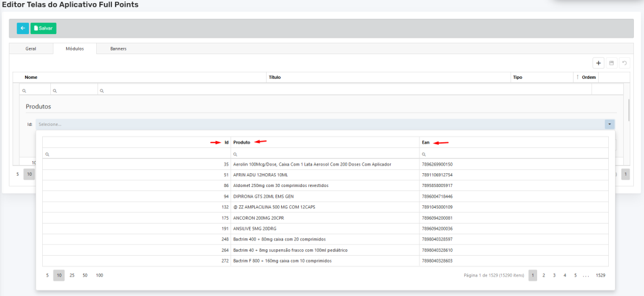Switch to the Geral tab

(x=31, y=48)
